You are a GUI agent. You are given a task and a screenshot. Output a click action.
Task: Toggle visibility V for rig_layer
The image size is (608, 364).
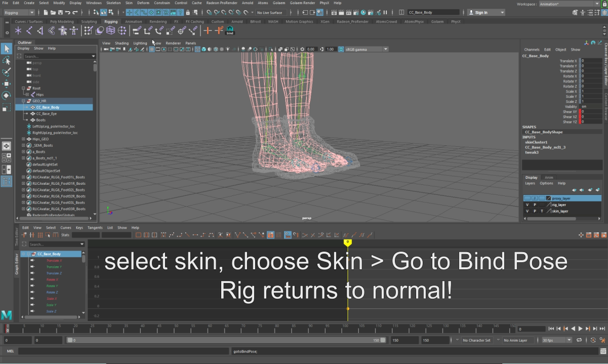(526, 205)
